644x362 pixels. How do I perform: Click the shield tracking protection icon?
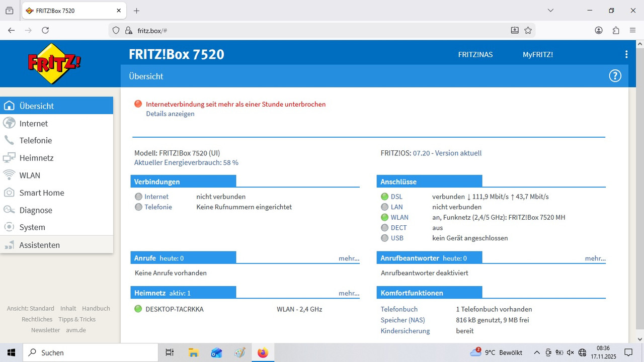[x=116, y=30]
